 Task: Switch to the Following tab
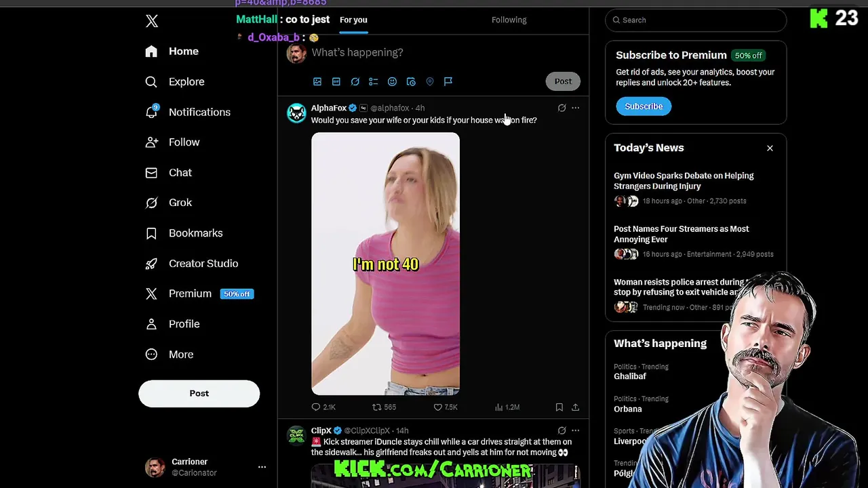509,20
